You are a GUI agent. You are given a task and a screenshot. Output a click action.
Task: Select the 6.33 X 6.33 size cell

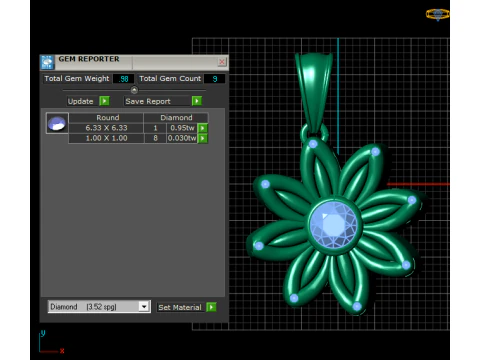tap(106, 128)
